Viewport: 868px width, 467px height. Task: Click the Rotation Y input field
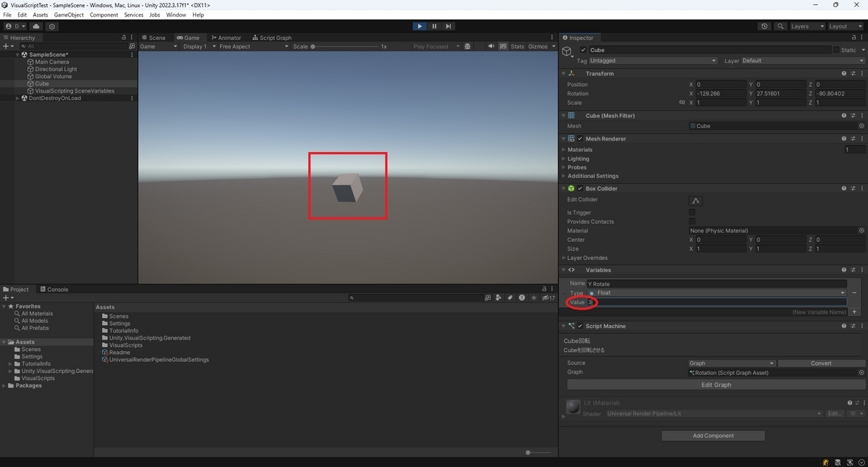coord(780,93)
